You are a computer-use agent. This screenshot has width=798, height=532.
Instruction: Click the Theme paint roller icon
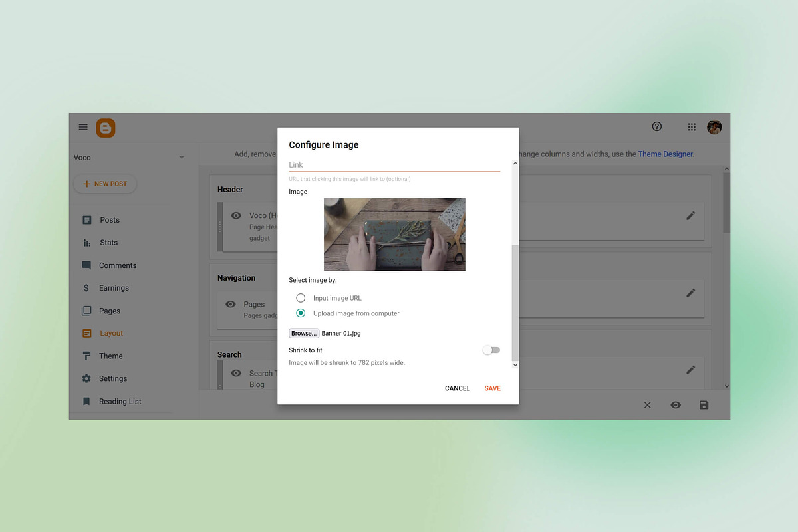coord(86,356)
